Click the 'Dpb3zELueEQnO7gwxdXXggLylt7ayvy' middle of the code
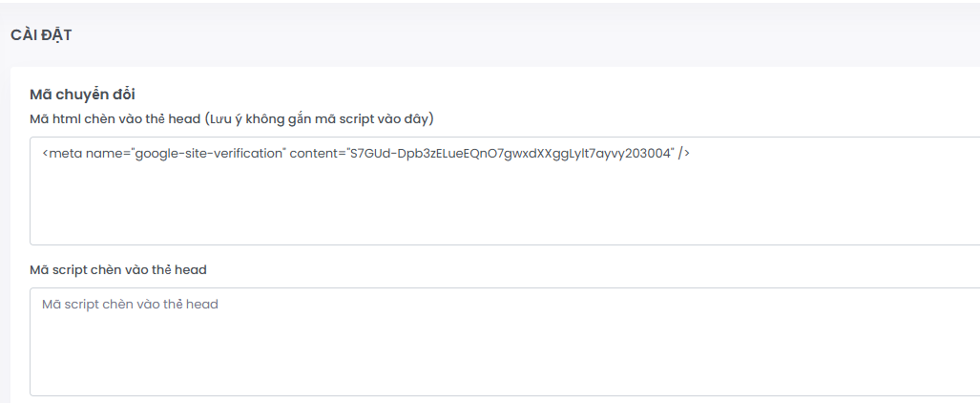 [x=506, y=154]
